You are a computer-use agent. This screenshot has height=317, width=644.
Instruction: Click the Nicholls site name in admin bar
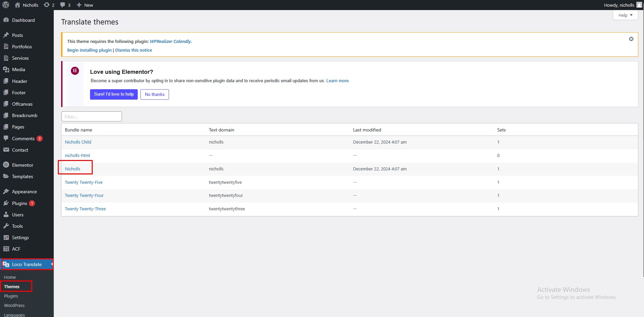click(x=31, y=5)
